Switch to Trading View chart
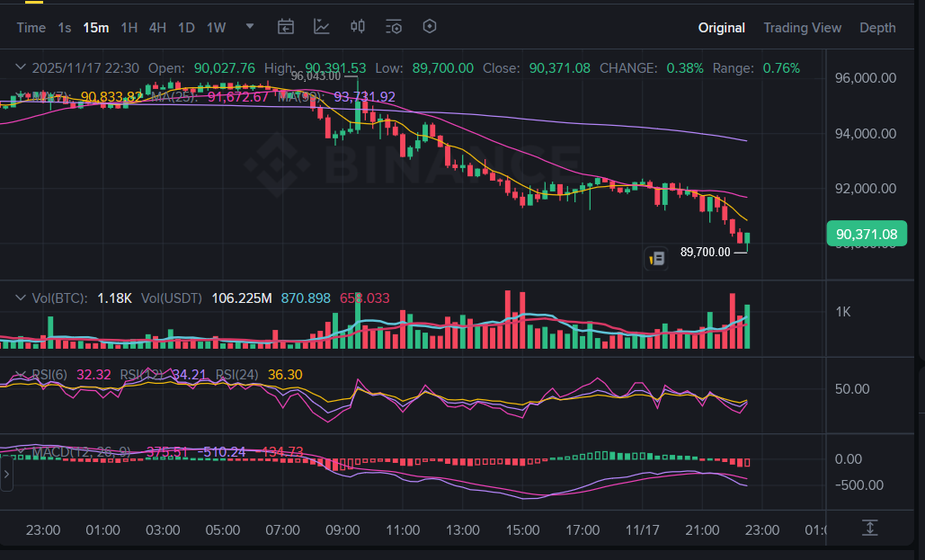This screenshot has height=560, width=925. (x=802, y=28)
